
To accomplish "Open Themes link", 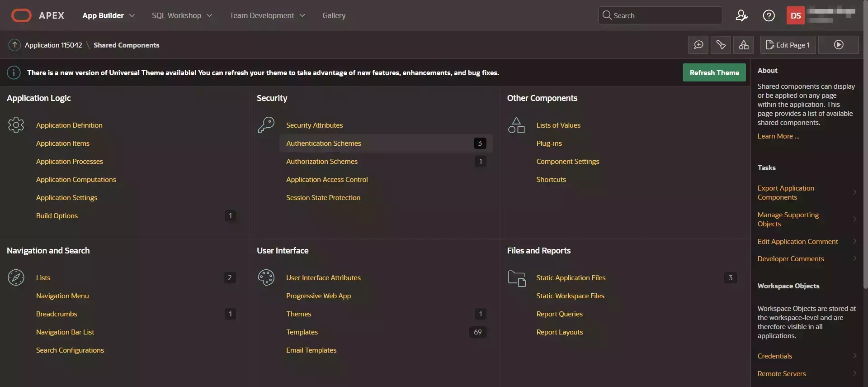I will tap(298, 314).
